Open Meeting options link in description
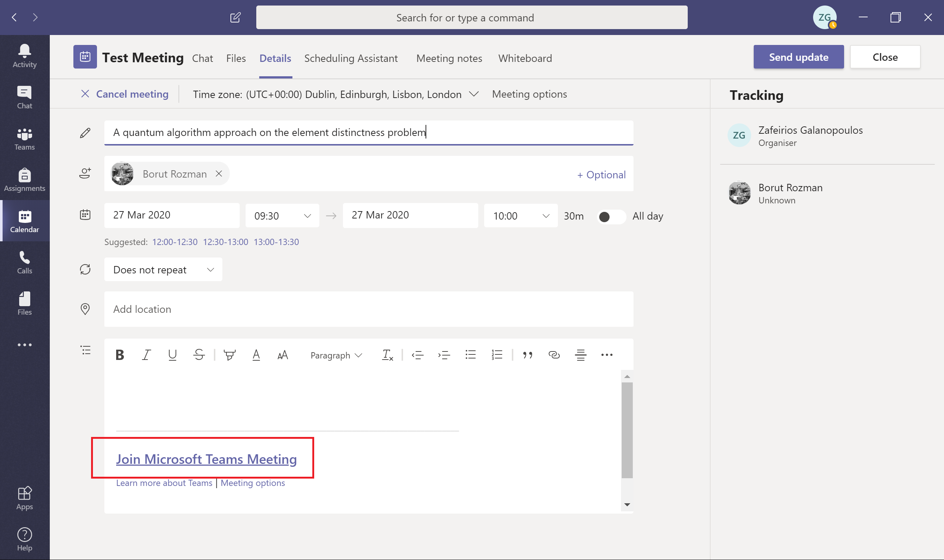The image size is (944, 560). [253, 483]
